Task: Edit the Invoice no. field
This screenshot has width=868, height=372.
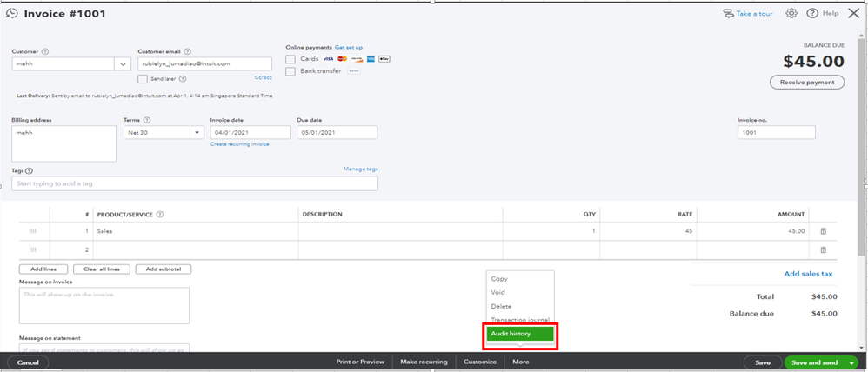Action: (x=776, y=132)
